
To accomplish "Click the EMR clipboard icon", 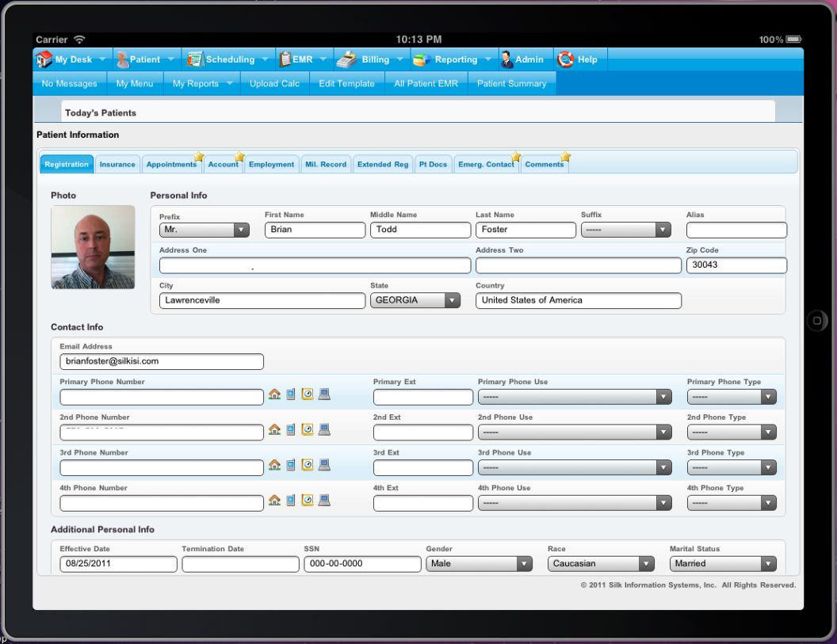I will (285, 59).
